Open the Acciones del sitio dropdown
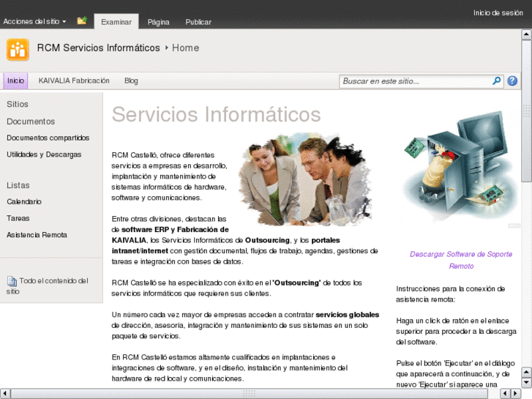The height and width of the screenshot is (399, 532). point(34,22)
